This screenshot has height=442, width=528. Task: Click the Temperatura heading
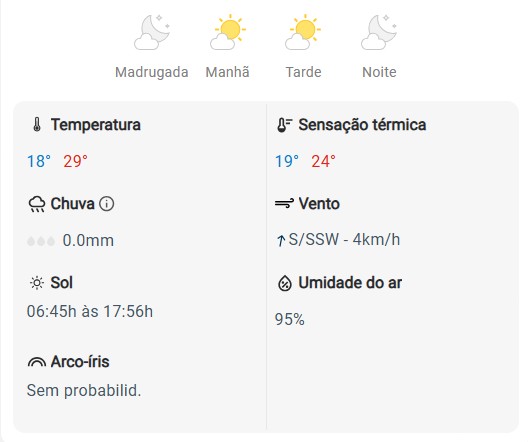(96, 125)
